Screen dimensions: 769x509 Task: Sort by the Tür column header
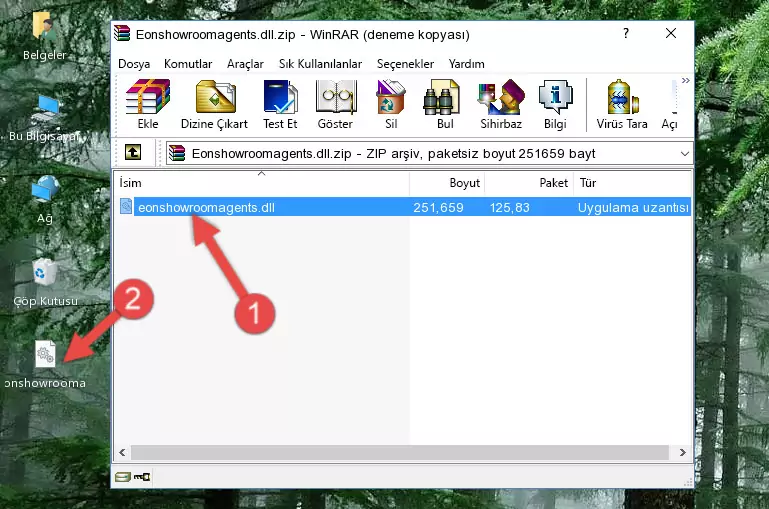click(x=632, y=182)
